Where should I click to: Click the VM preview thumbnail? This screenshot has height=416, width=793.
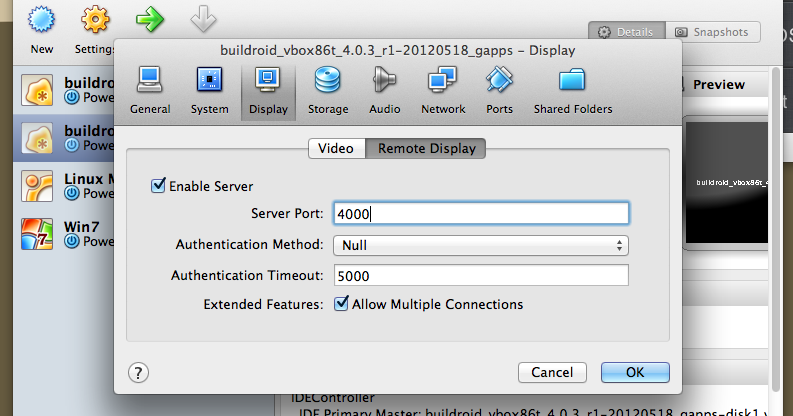point(727,182)
